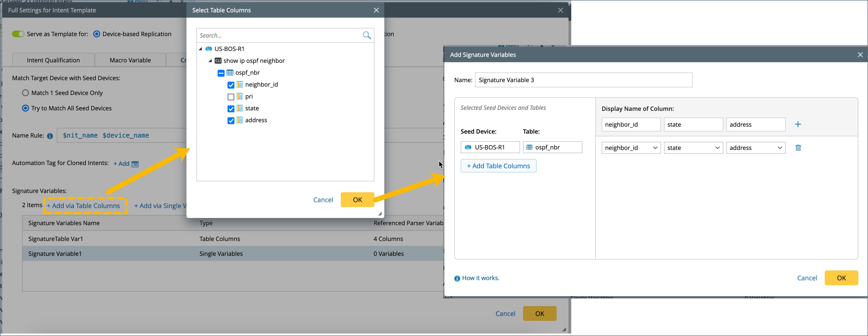Click the ospf_nbr table icon in tree

[x=230, y=73]
